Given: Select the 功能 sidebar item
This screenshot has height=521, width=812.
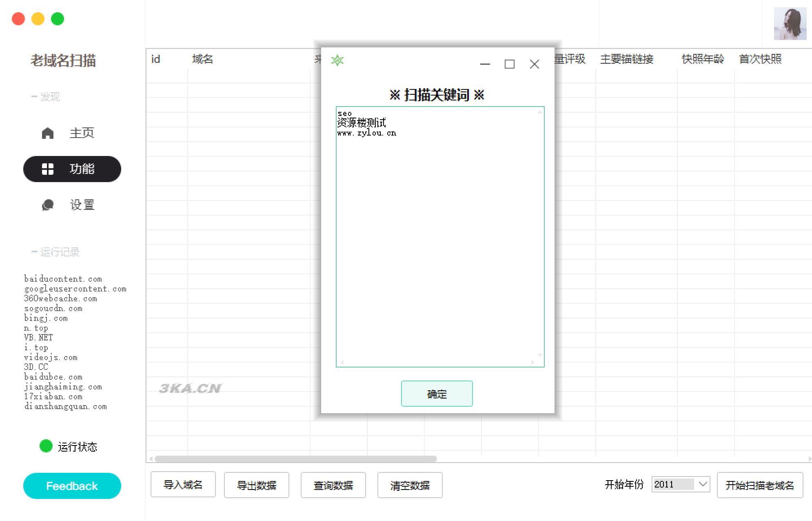Looking at the screenshot, I should pyautogui.click(x=72, y=169).
